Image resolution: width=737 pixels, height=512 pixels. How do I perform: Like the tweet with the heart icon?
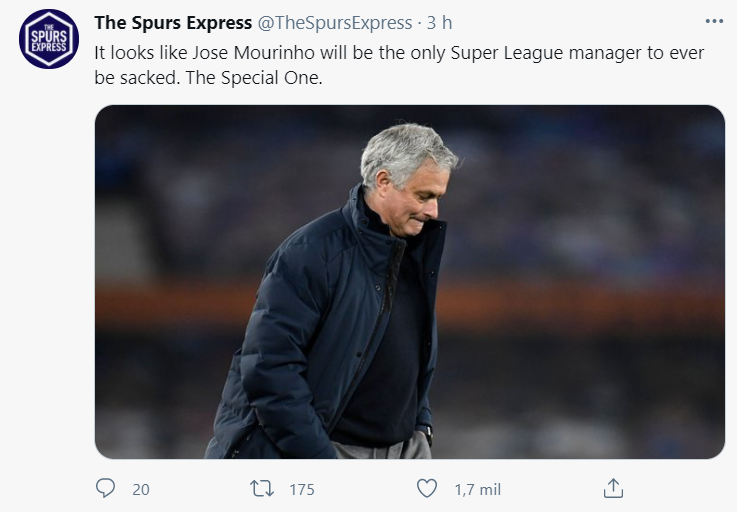tap(427, 488)
